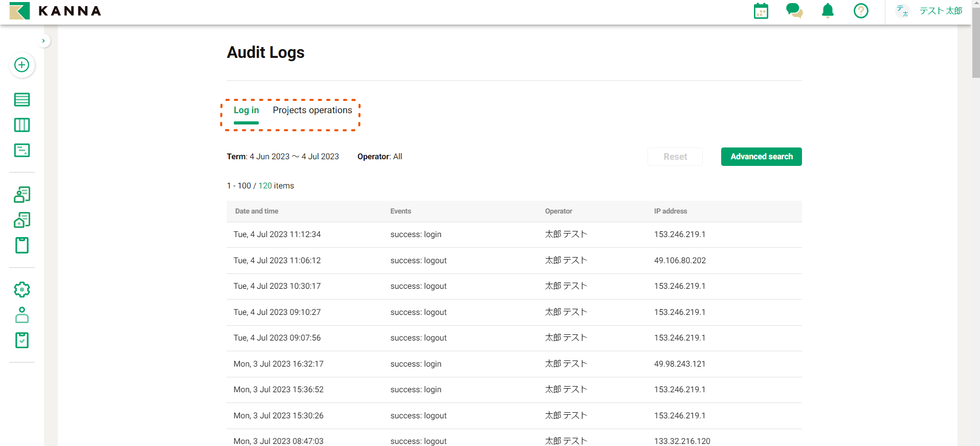Image resolution: width=980 pixels, height=446 pixels.
Task: Click the KANNA logo
Action: (x=55, y=11)
